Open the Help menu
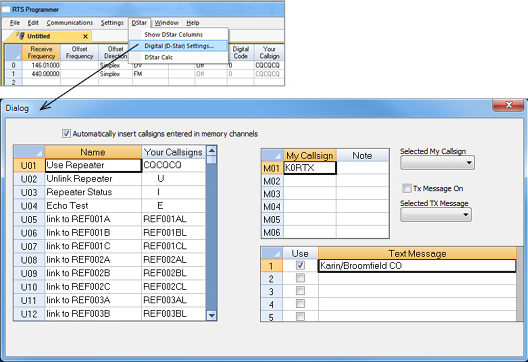Image resolution: width=528 pixels, height=362 pixels. pos(193,23)
